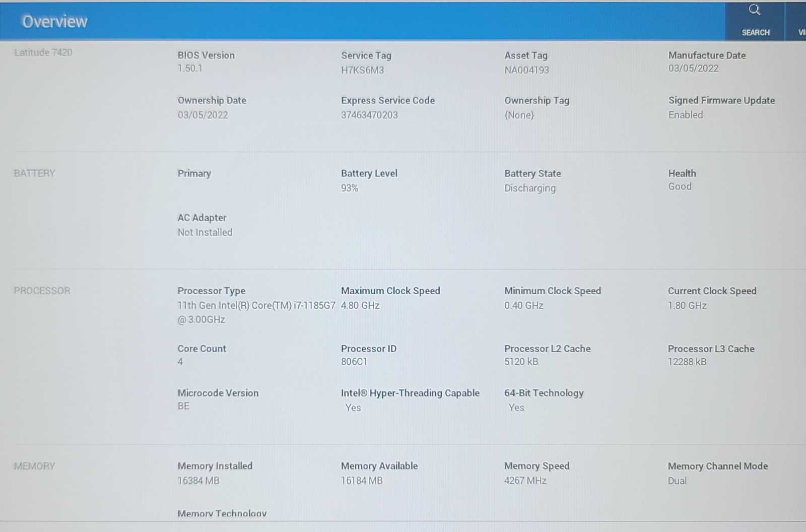Click the Intel Hyper-Threading Capable label
The image size is (806, 532).
tap(410, 393)
